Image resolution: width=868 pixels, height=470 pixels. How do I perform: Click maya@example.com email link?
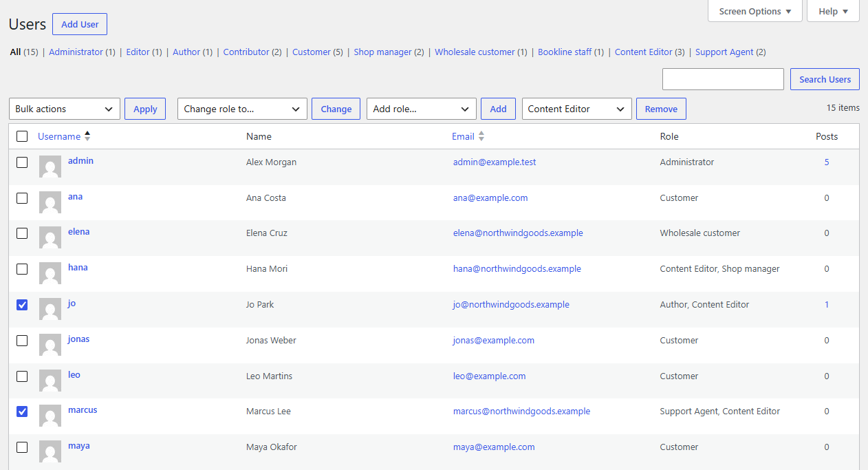(x=494, y=447)
